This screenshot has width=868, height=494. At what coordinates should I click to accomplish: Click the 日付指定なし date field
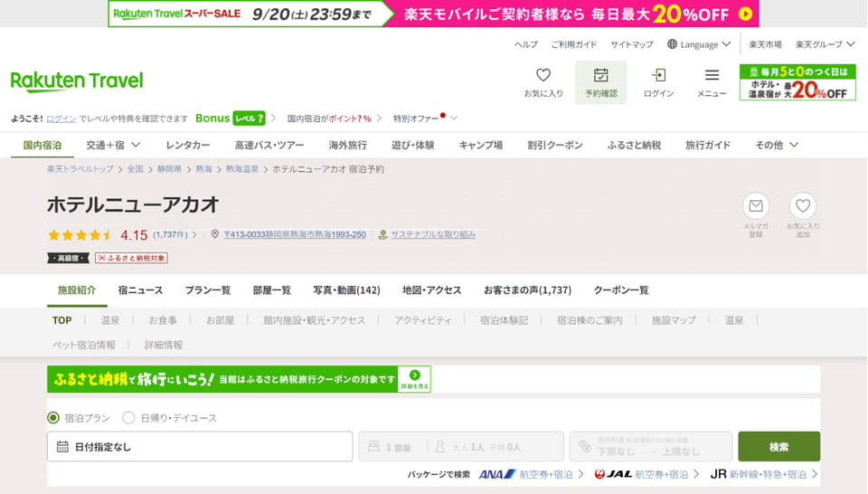point(200,446)
